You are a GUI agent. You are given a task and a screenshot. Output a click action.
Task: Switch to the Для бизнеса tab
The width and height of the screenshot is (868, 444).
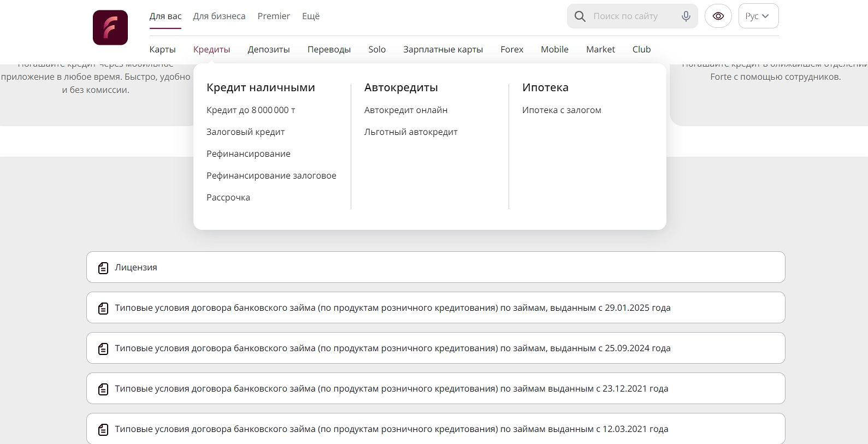click(219, 16)
